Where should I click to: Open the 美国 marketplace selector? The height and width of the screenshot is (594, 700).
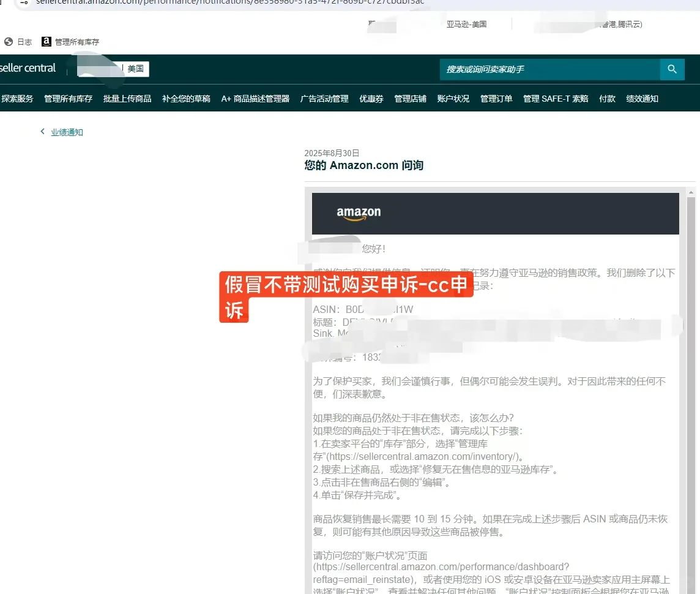(x=136, y=69)
